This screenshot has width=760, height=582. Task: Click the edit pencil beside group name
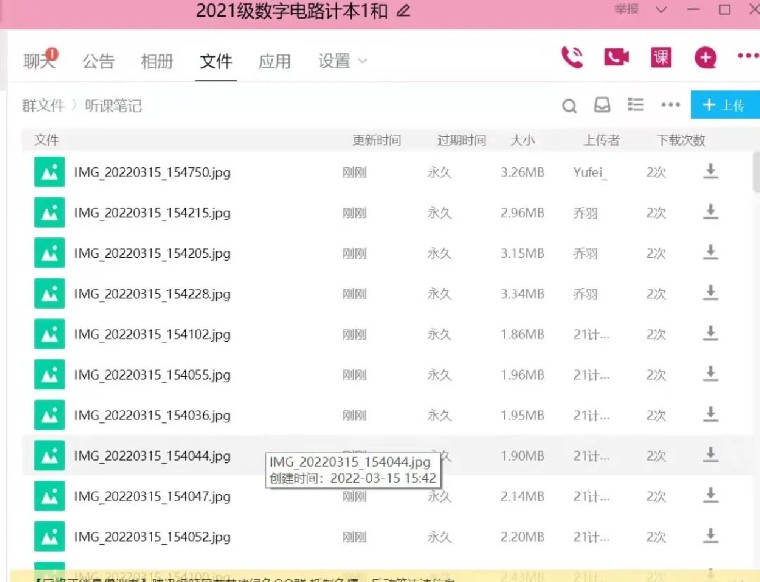coord(403,11)
